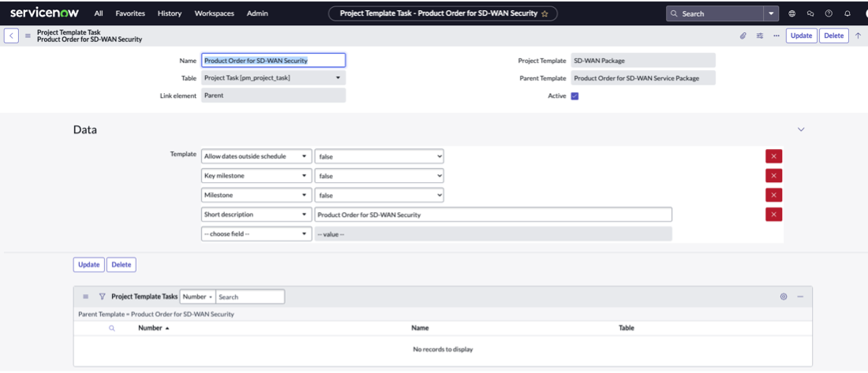This screenshot has width=868, height=373.
Task: Open the Short description field dropdown
Action: click(256, 214)
